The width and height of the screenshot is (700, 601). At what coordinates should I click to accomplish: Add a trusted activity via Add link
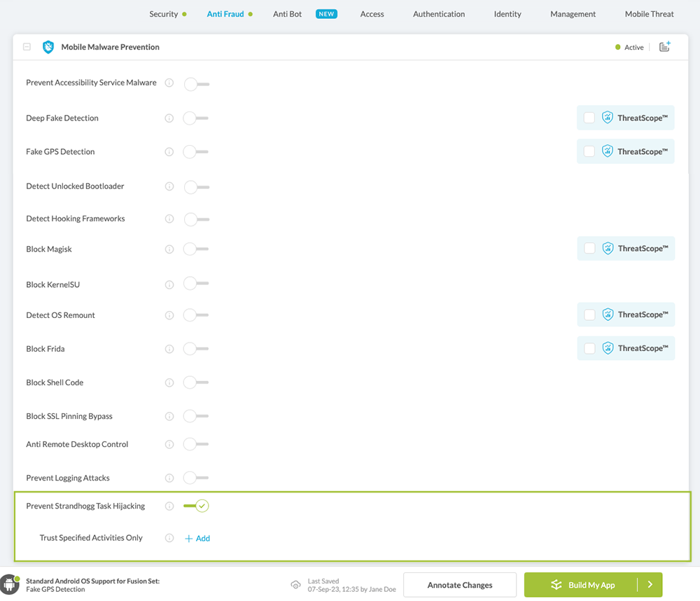pyautogui.click(x=197, y=538)
